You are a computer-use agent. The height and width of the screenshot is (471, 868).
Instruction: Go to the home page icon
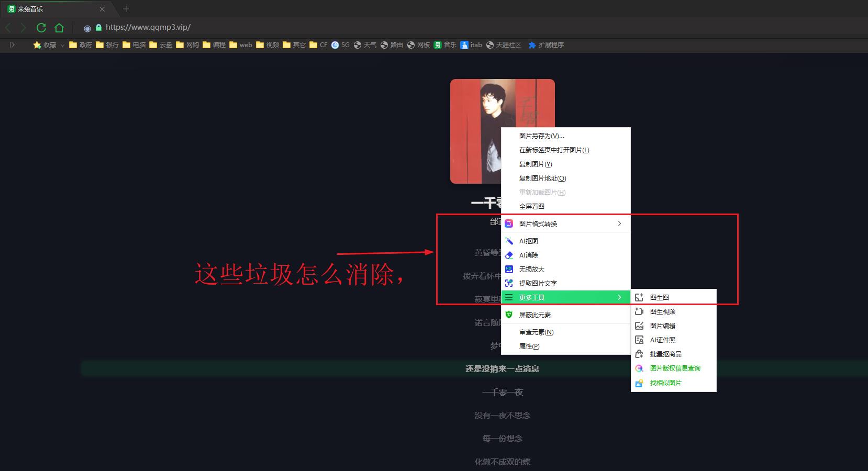pyautogui.click(x=59, y=28)
